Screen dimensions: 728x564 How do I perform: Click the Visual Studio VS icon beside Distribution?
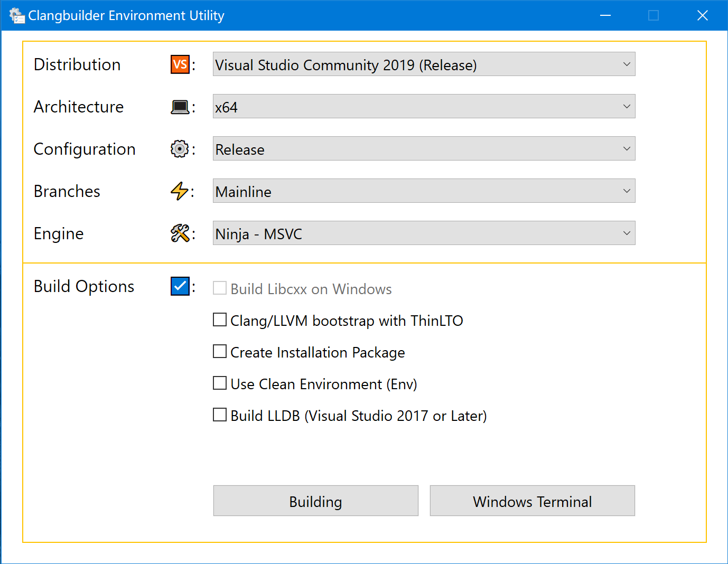tap(180, 64)
